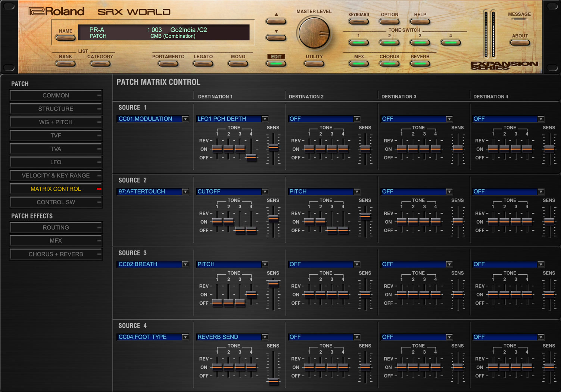561x392 pixels.
Task: Open the WG + PITCH page
Action: coord(56,122)
